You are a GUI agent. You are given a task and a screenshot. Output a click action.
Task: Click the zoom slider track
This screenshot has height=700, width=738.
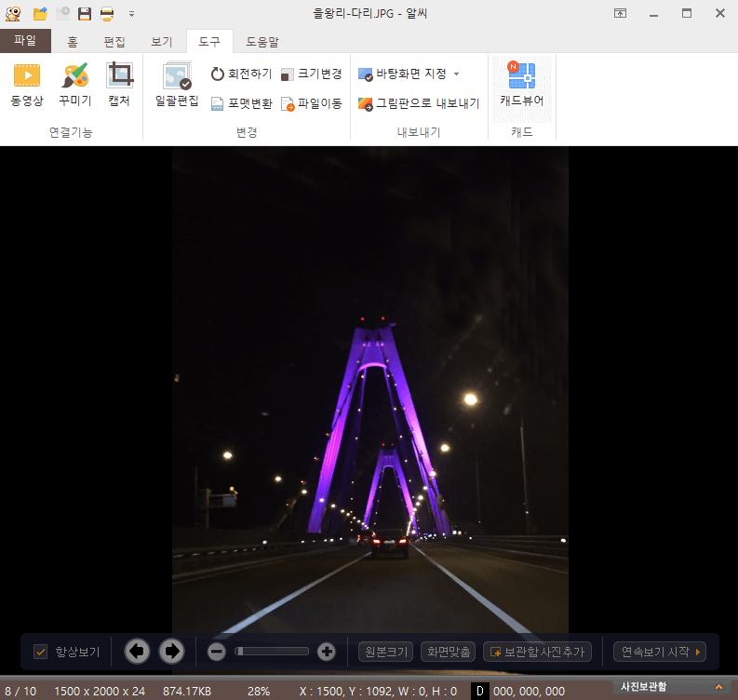click(x=272, y=652)
